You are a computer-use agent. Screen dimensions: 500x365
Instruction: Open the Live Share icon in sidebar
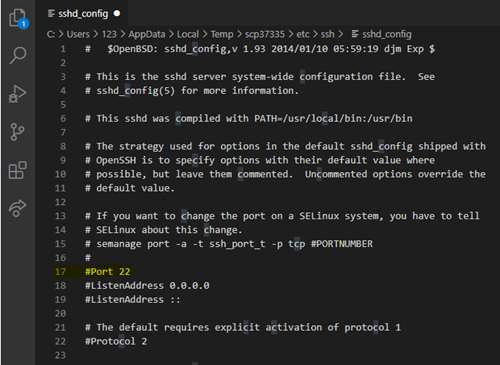tap(17, 208)
